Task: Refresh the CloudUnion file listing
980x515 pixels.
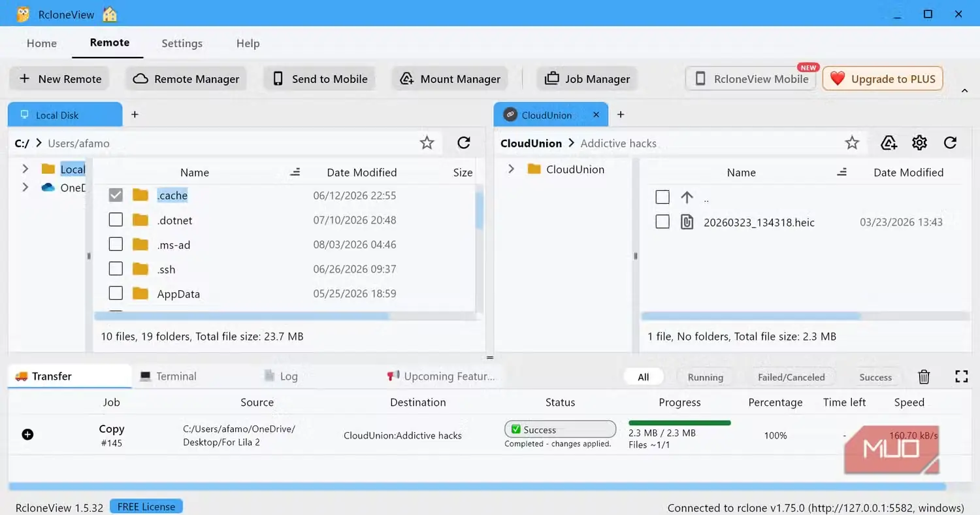Action: coord(951,142)
